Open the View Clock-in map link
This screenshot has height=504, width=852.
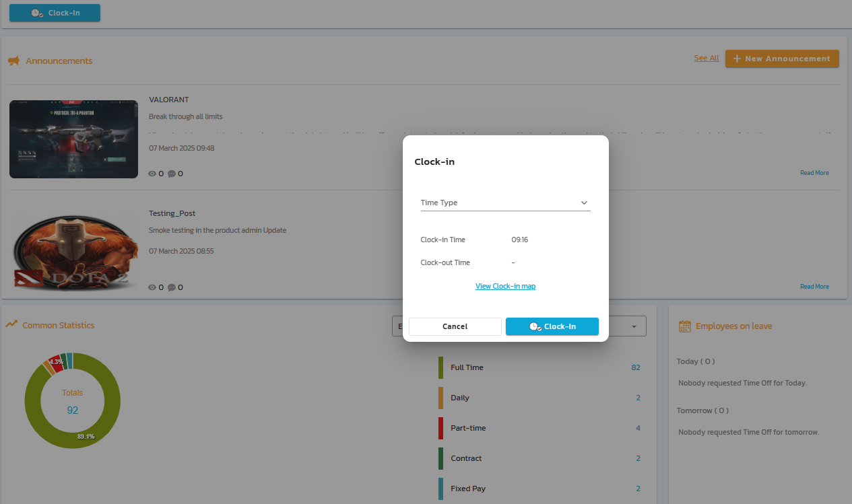pyautogui.click(x=505, y=286)
